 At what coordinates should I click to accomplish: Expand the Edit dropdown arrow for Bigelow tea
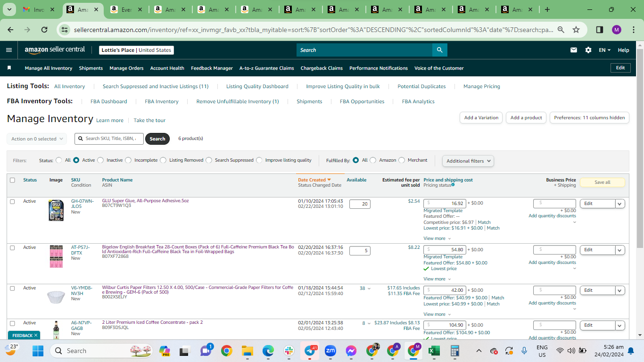(620, 250)
